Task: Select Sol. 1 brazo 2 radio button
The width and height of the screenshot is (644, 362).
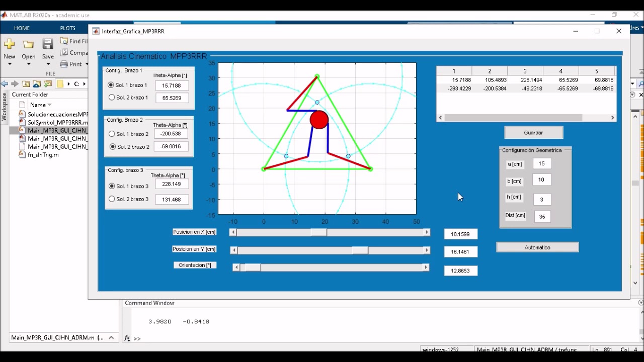Action: tap(112, 134)
